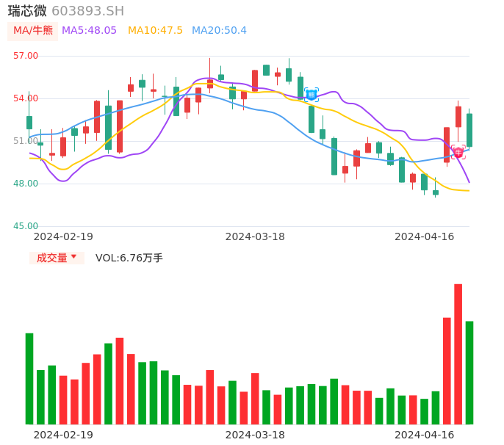Screen dimensions: 504x445
Task: Click the first green volume bar
Action: [x=29, y=379]
